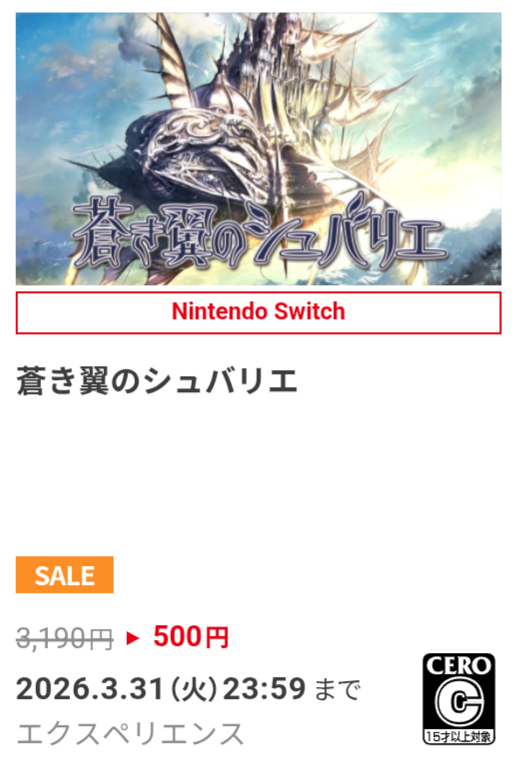Click the struck-through 3,190円 original price
The image size is (519, 763).
65,638
